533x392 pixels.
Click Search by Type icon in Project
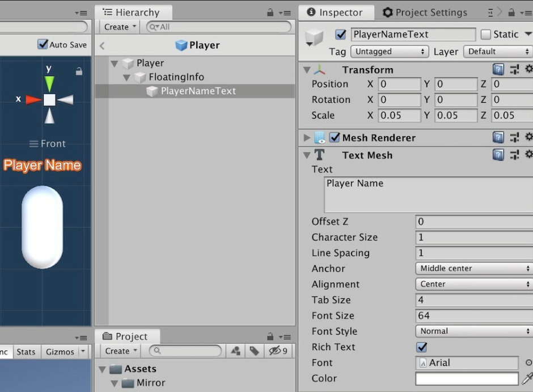pyautogui.click(x=235, y=351)
